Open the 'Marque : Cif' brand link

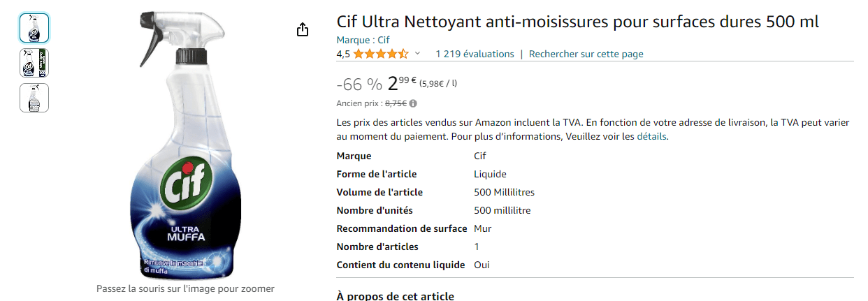click(x=363, y=40)
